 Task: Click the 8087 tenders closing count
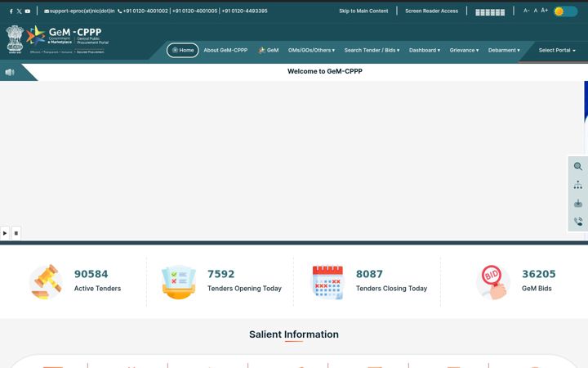point(369,274)
